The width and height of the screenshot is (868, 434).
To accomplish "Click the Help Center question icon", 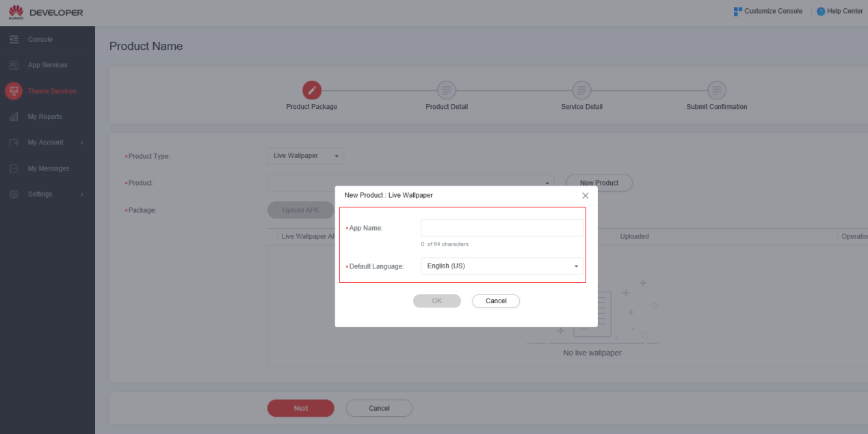I will click(821, 12).
